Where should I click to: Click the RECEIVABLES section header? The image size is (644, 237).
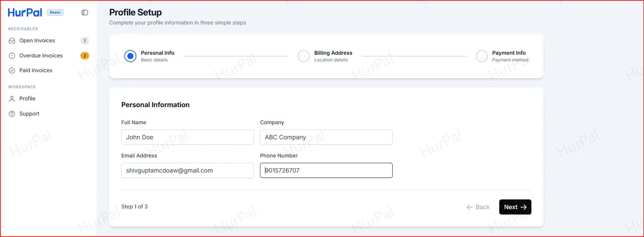pos(23,29)
